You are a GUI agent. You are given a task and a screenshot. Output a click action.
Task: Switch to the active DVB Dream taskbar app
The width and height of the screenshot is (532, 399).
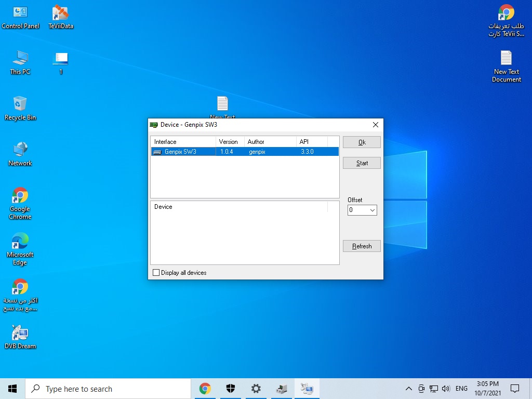pos(307,389)
